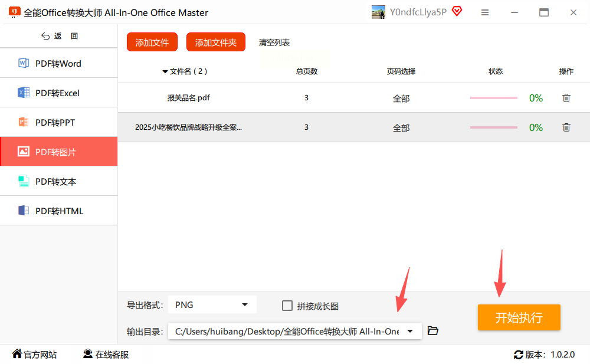The image size is (590, 364).
Task: Click the 操作 column header
Action: (566, 71)
